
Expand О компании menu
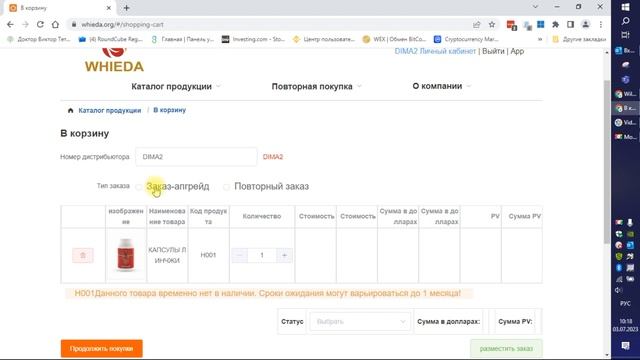[441, 86]
